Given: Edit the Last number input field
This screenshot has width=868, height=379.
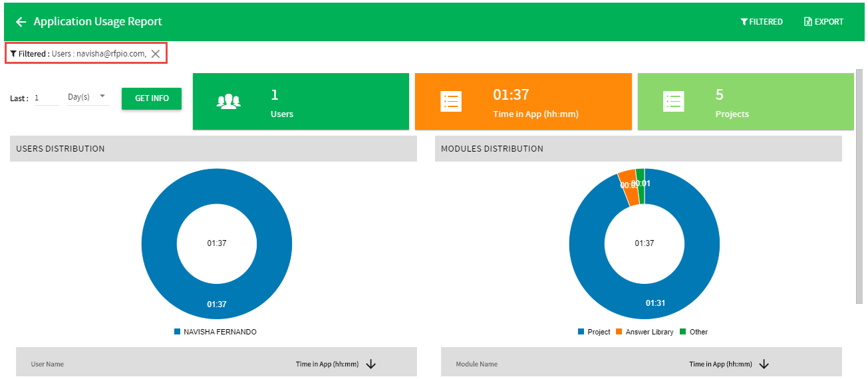Looking at the screenshot, I should click(46, 98).
